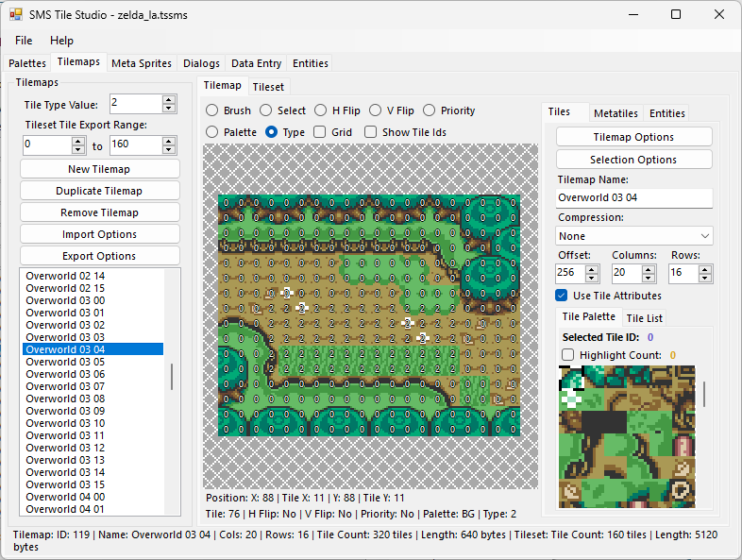Switch to the Palettes tab

click(27, 63)
